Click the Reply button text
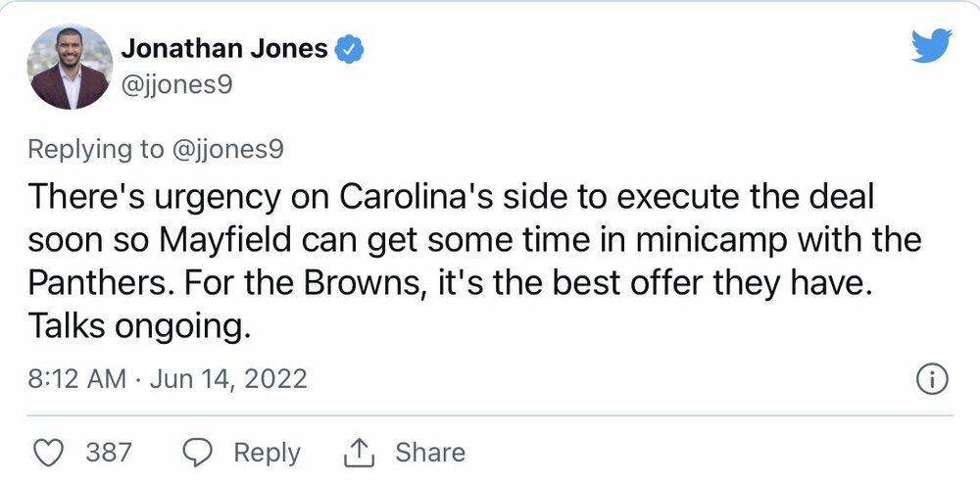 [267, 453]
